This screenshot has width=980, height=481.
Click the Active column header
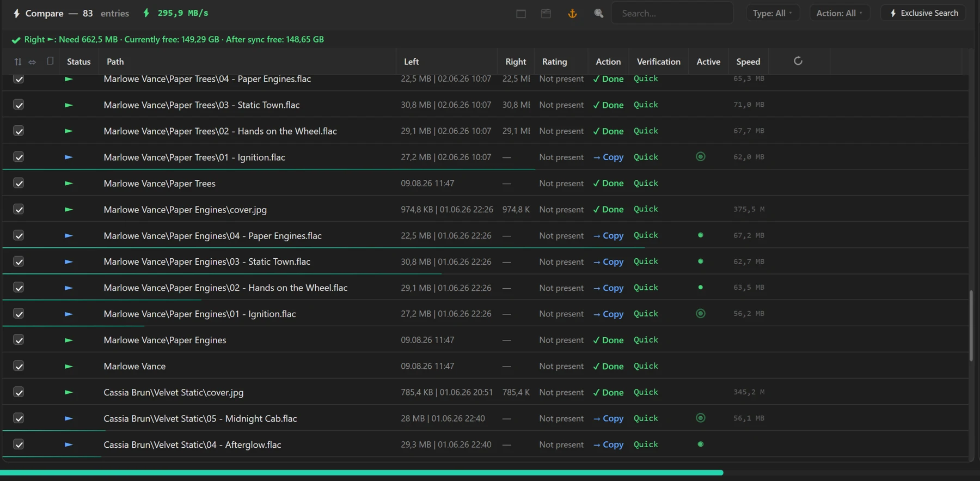click(708, 62)
